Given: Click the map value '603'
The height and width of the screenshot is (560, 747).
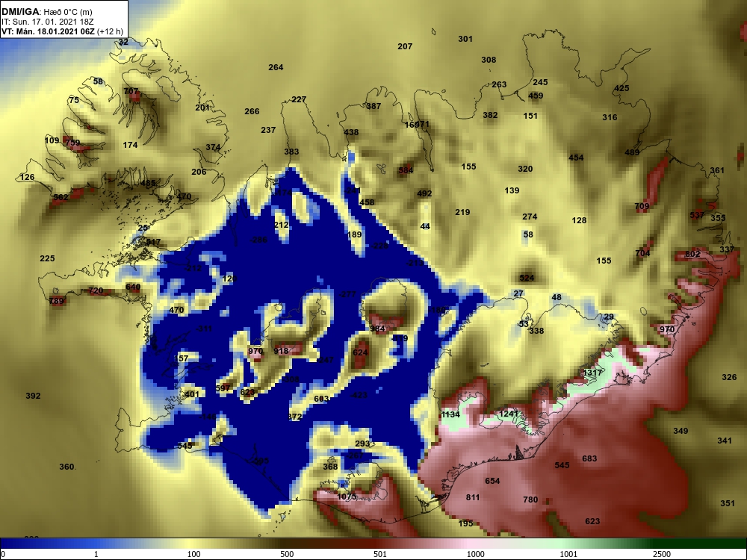Looking at the screenshot, I should pyautogui.click(x=321, y=399).
